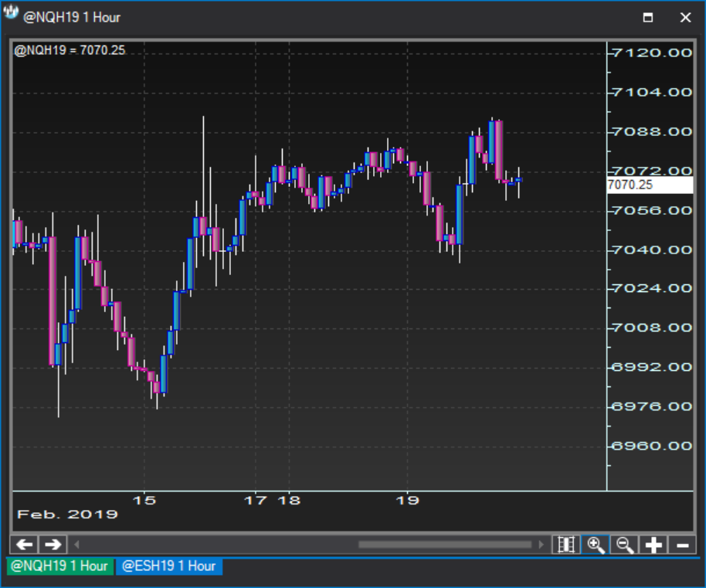This screenshot has width=706, height=588.
Task: Click the bar spacing chart icon
Action: [566, 545]
